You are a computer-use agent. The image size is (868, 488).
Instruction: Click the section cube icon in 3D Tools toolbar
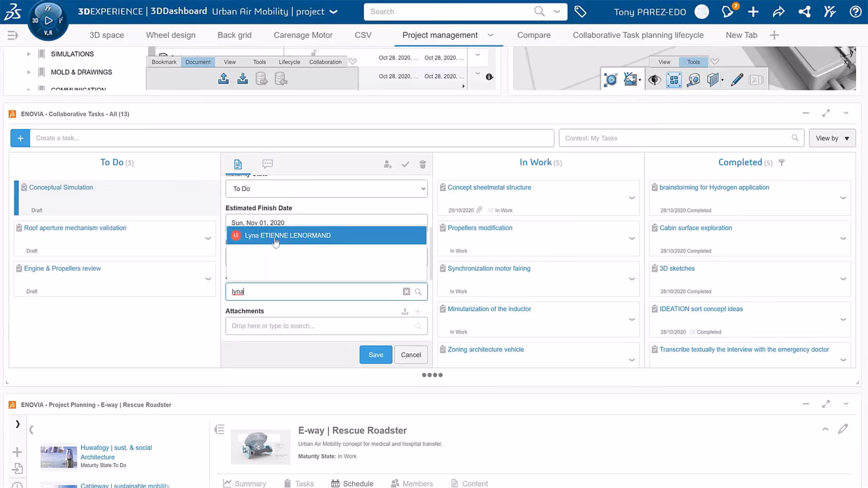pos(713,80)
